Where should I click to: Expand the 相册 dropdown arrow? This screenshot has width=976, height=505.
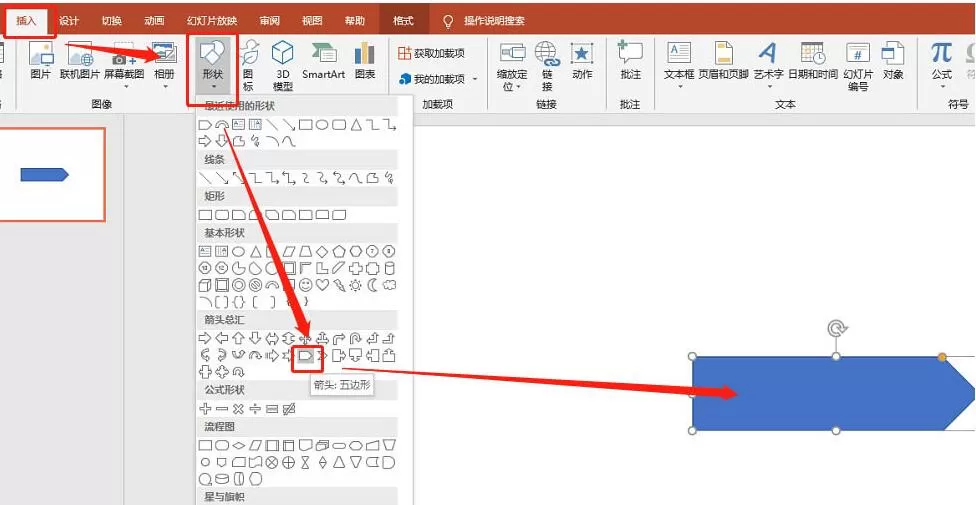pos(164,87)
